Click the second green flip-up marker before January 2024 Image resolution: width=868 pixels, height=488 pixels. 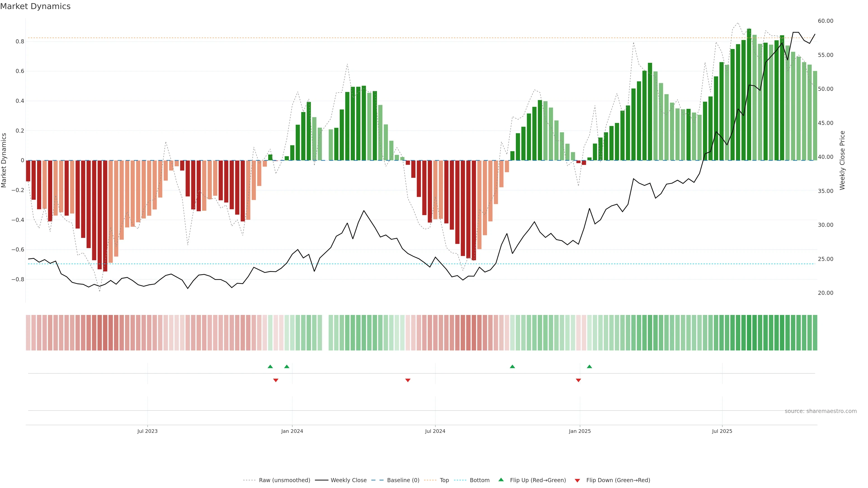coord(286,366)
